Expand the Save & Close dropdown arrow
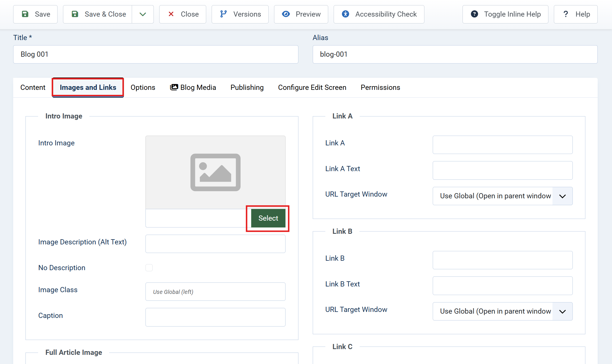 (x=143, y=14)
